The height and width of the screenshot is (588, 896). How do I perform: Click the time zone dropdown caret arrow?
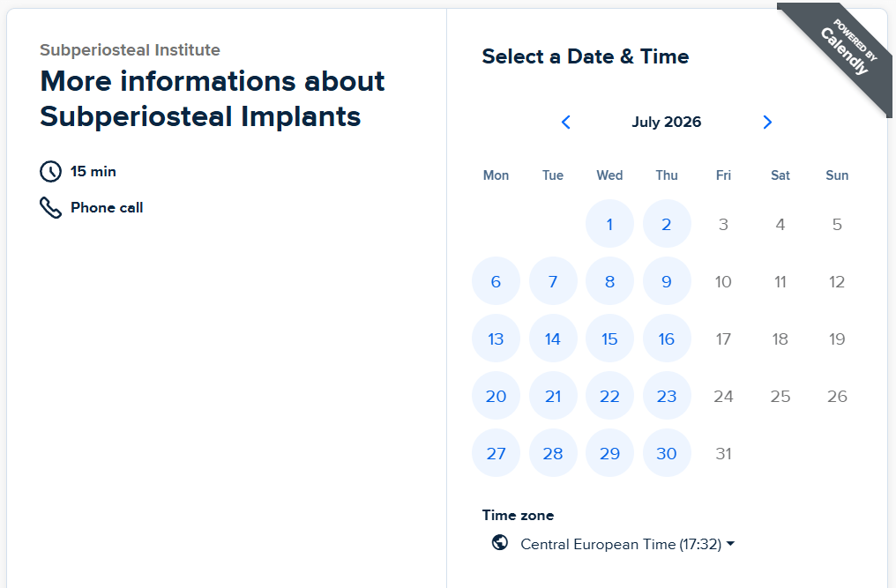click(730, 544)
